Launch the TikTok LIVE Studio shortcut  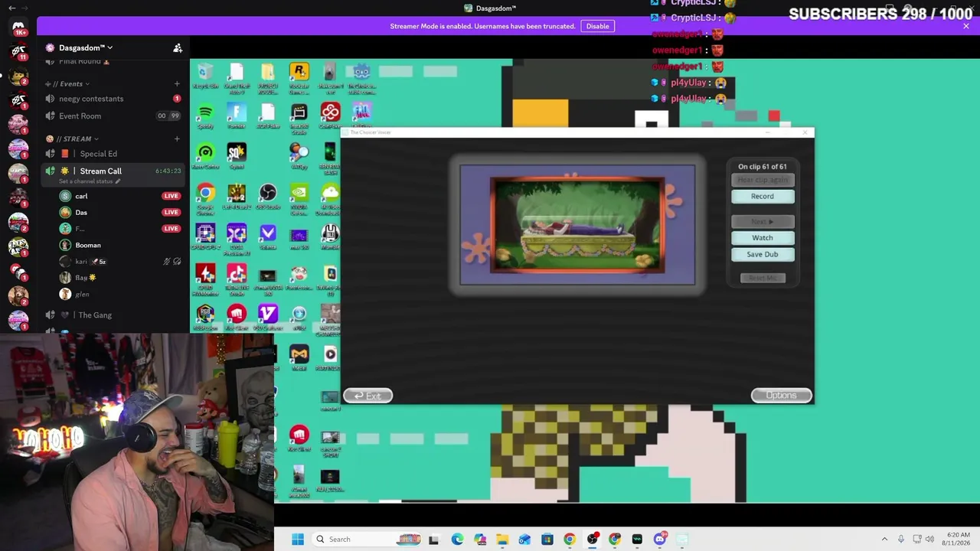237,278
